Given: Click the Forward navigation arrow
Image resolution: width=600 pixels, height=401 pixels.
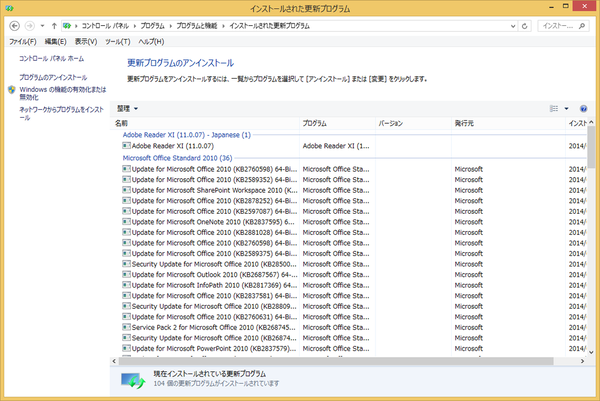Looking at the screenshot, I should tap(29, 26).
